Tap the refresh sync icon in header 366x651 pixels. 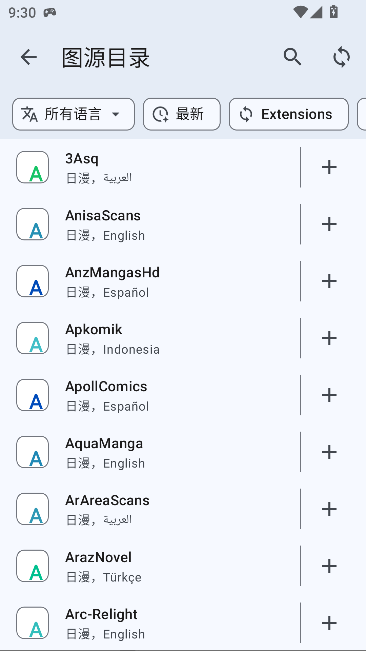tap(341, 57)
